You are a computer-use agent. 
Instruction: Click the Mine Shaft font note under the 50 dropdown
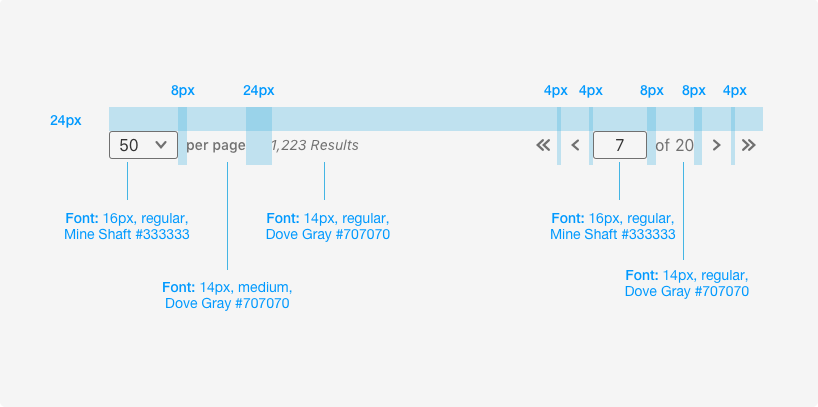click(x=126, y=226)
